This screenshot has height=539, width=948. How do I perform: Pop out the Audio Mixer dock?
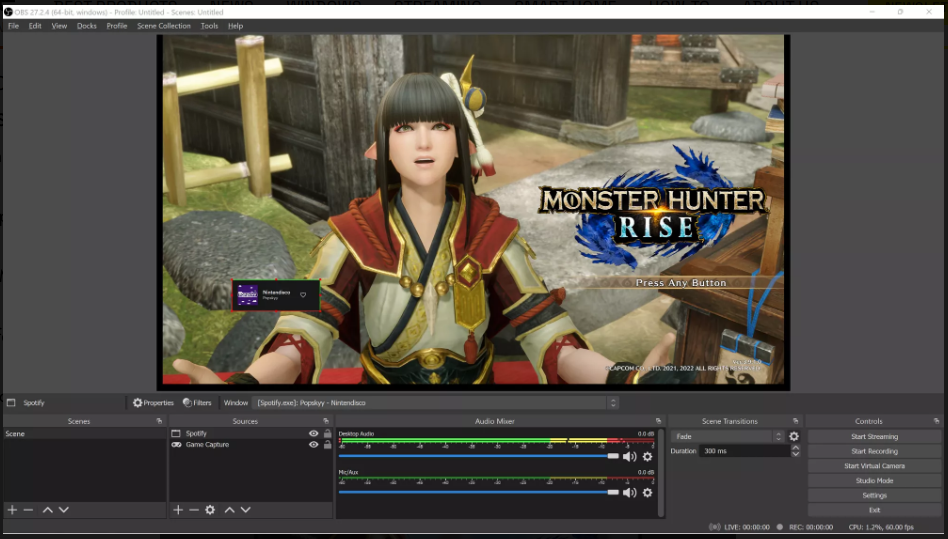coord(658,421)
